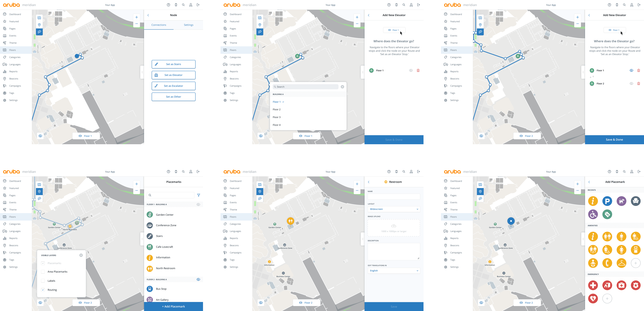The image size is (644, 311).
Task: Select the police badge emergency icon
Action: click(636, 285)
